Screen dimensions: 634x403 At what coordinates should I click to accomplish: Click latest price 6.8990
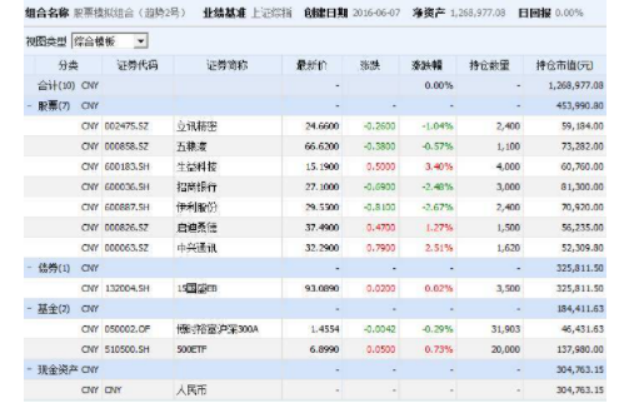coord(324,350)
